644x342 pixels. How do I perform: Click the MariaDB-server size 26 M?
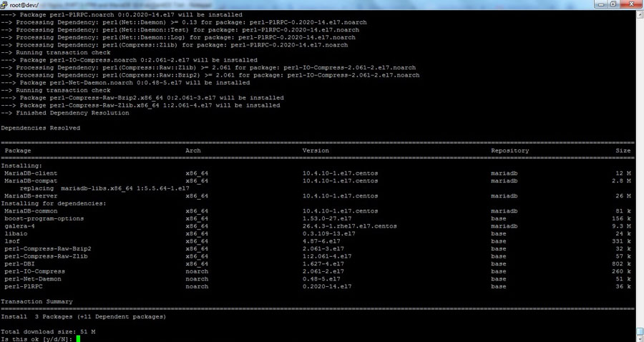click(623, 196)
